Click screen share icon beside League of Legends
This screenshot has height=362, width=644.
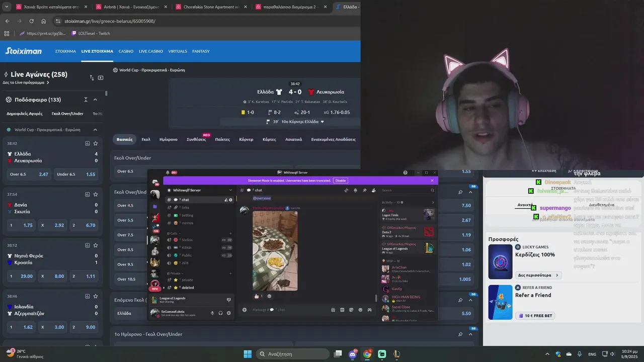coord(229,300)
